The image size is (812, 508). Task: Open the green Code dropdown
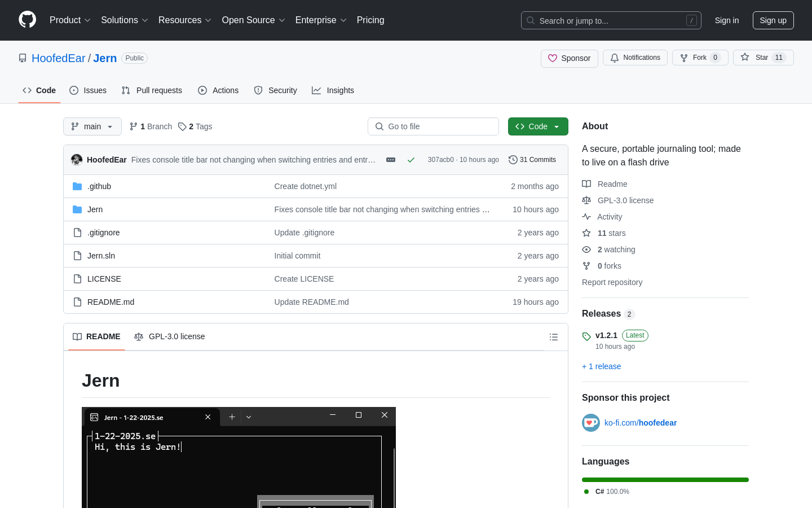(538, 126)
